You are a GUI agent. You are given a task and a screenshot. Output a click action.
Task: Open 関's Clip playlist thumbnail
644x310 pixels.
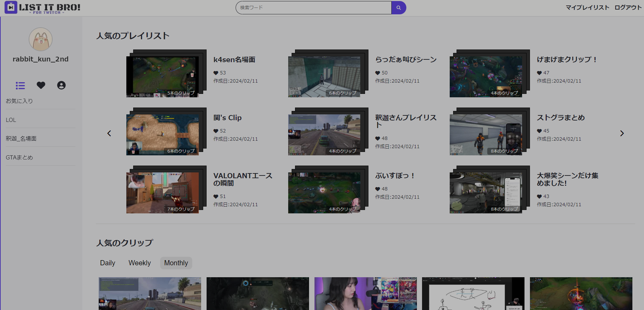click(x=163, y=135)
